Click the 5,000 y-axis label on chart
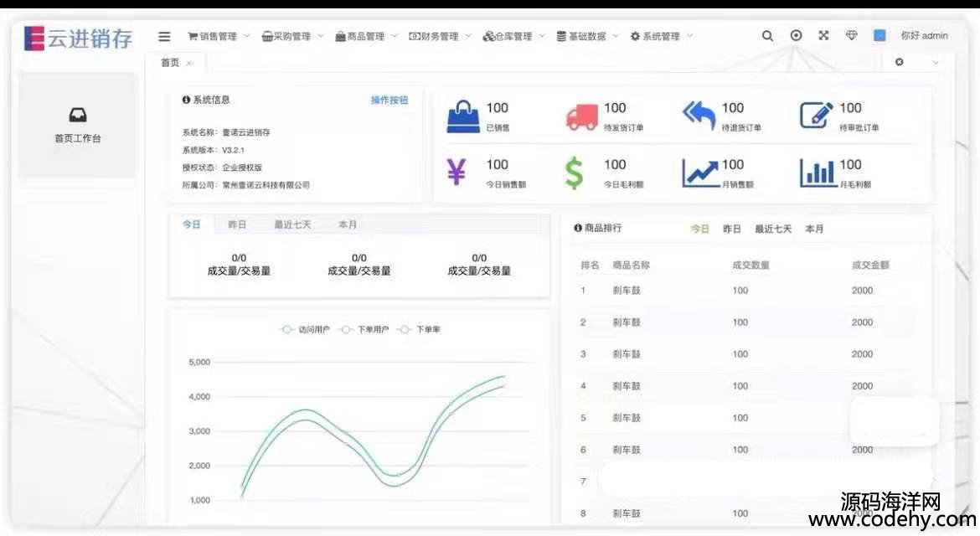Screen dimensions: 980x536 [199, 363]
